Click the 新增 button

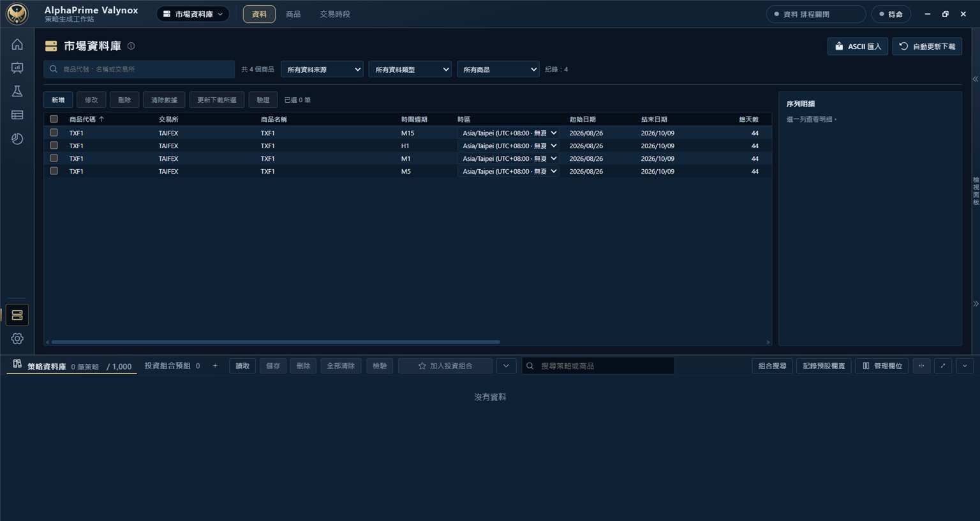(x=58, y=100)
